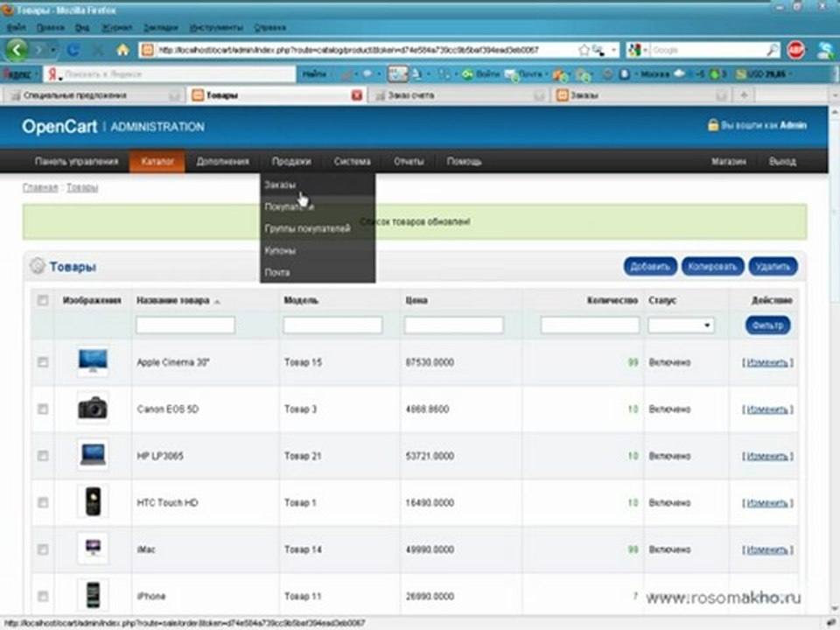Click the Google search engine icon

(634, 50)
